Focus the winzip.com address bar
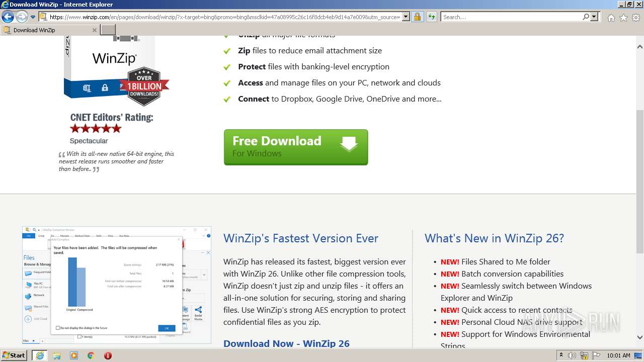 coord(224,17)
